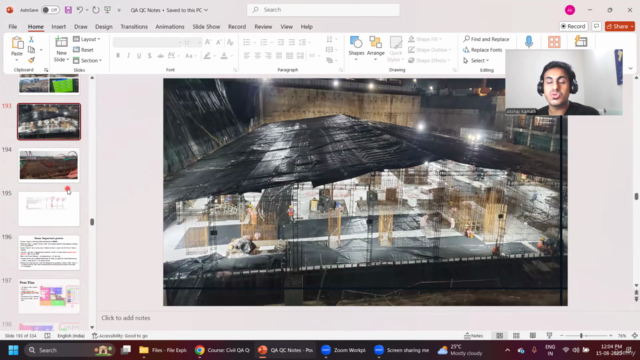Toggle Notes pane in status bar

(x=473, y=336)
